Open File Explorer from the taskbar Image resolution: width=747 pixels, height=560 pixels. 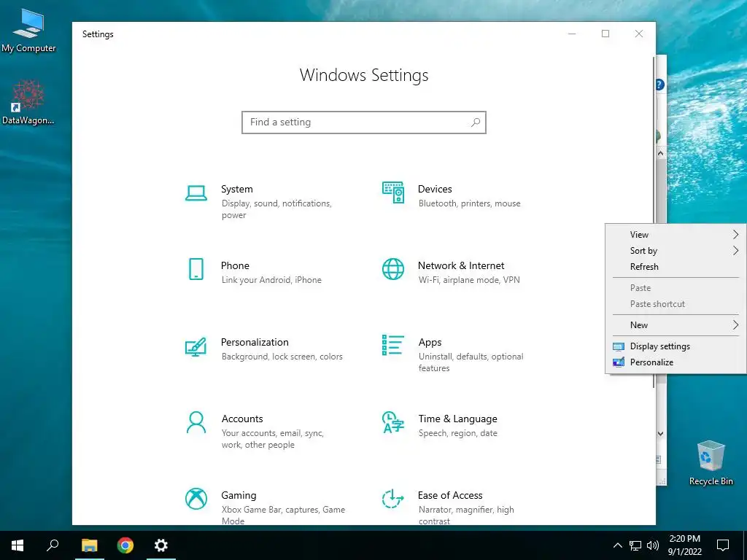point(89,545)
